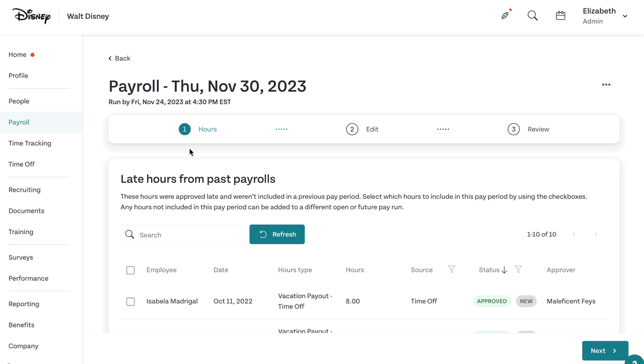Click the Refresh button
644x364 pixels.
pyautogui.click(x=277, y=234)
